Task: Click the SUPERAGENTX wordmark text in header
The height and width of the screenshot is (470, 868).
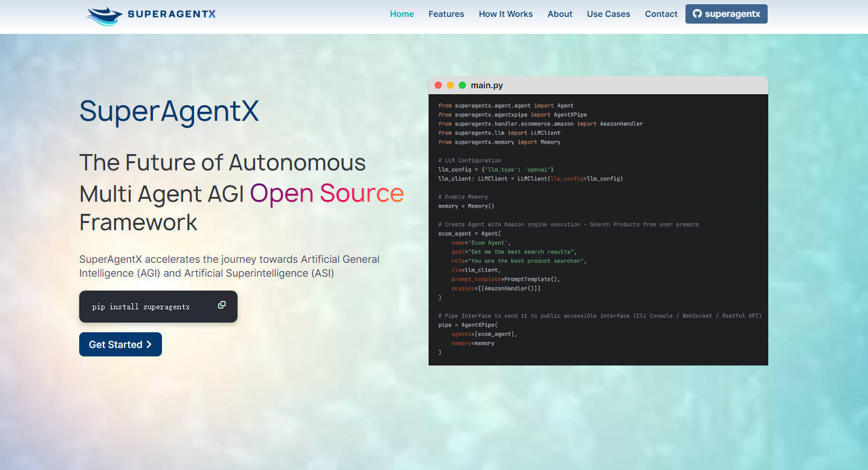Action: pos(172,14)
